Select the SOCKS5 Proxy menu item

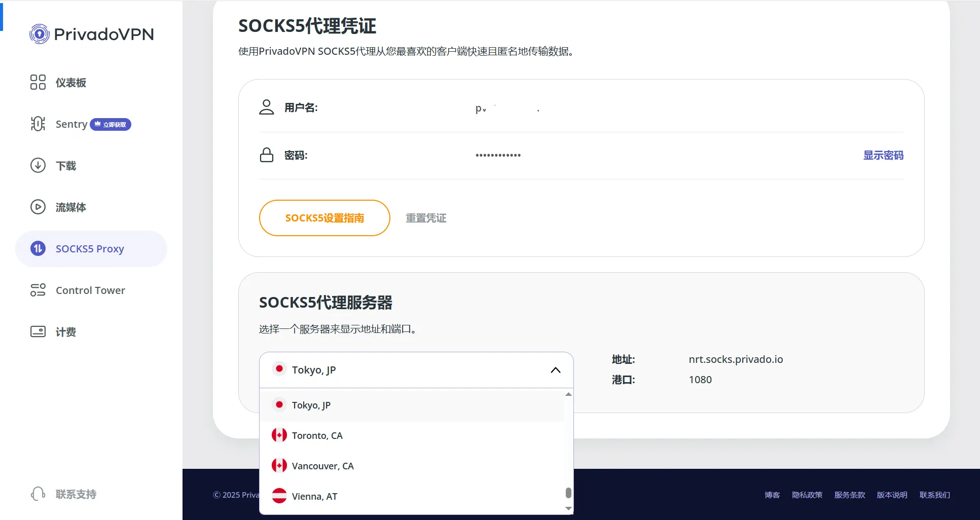click(91, 248)
